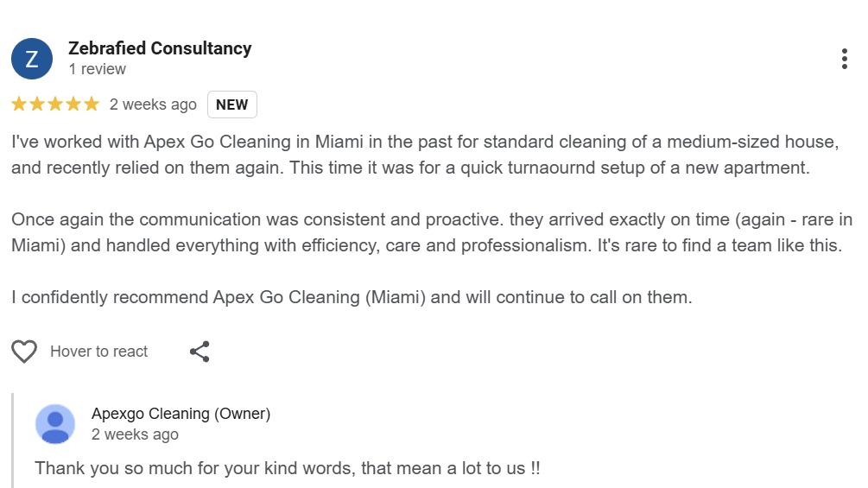
Task: Click the "1 review" count text
Action: coord(97,69)
